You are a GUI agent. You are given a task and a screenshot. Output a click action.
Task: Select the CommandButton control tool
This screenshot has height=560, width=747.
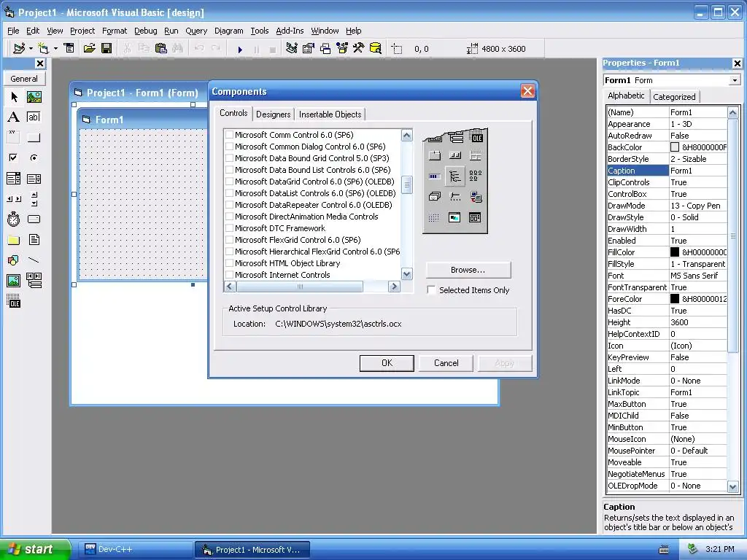point(34,138)
